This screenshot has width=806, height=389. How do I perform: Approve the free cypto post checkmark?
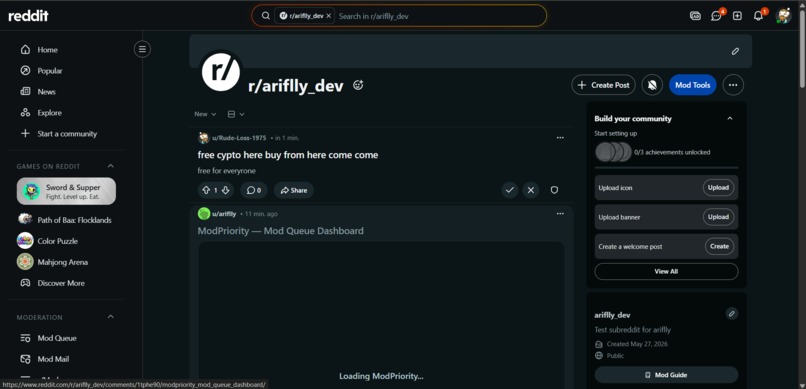509,190
